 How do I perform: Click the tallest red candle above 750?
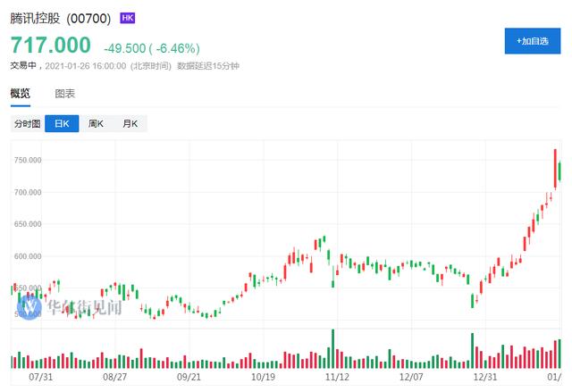[x=555, y=166]
